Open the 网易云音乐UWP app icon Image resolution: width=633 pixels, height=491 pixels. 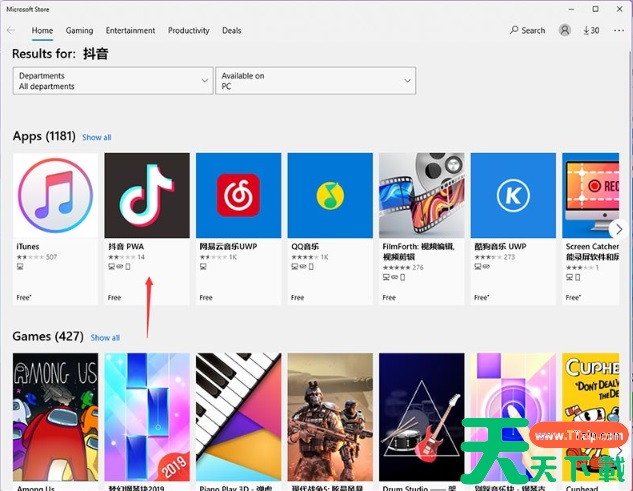pos(239,195)
